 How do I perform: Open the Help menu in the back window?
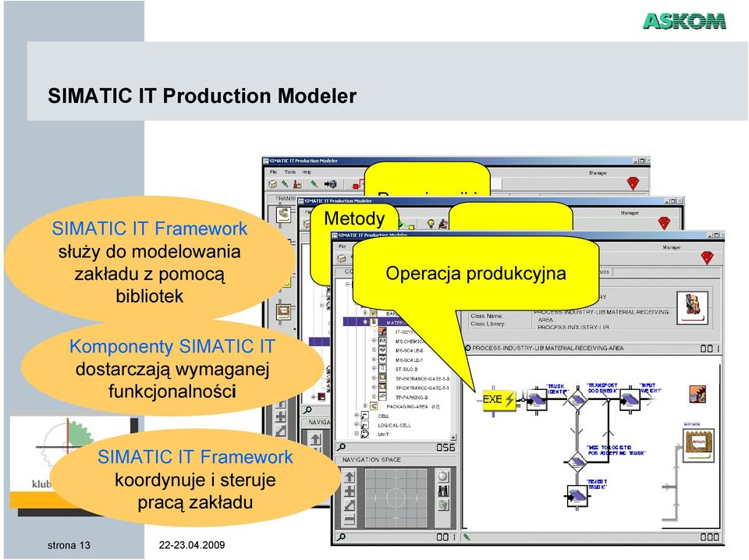coord(307,172)
